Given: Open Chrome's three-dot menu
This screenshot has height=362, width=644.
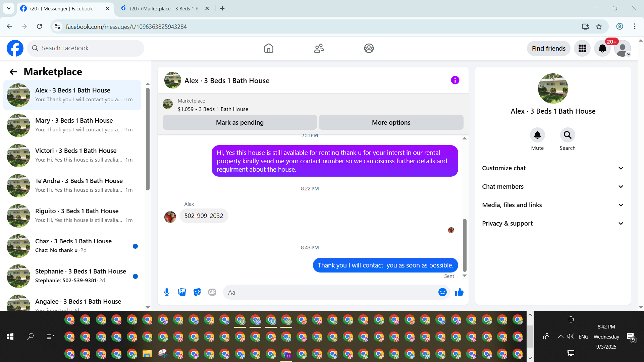Looking at the screenshot, I should click(635, 26).
